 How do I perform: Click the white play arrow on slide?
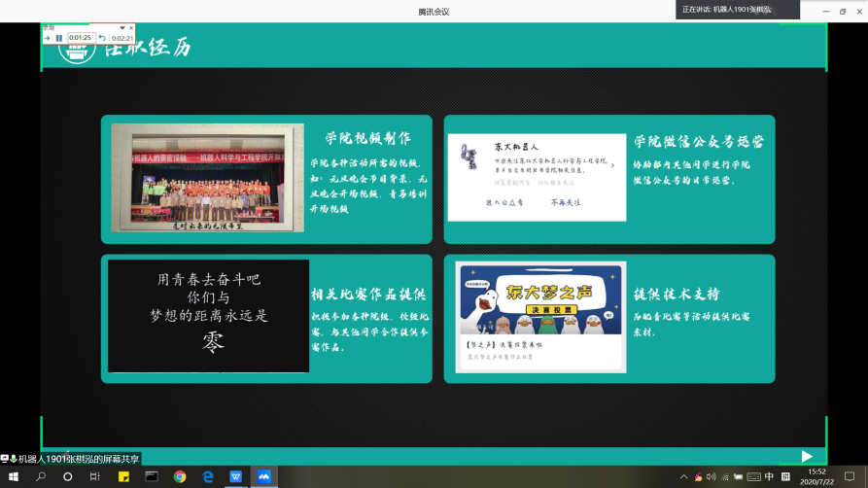pos(806,456)
